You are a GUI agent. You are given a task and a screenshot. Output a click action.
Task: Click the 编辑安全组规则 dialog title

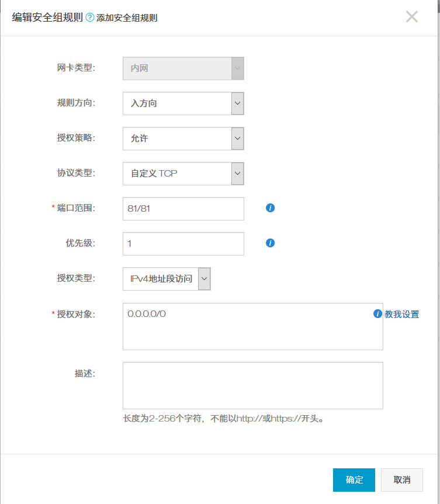[47, 17]
